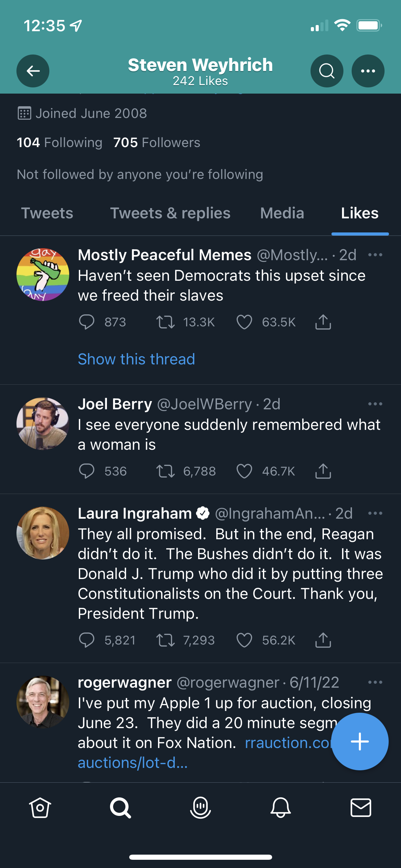Like the Joel Berry tweet
The width and height of the screenshot is (401, 868).
(244, 471)
